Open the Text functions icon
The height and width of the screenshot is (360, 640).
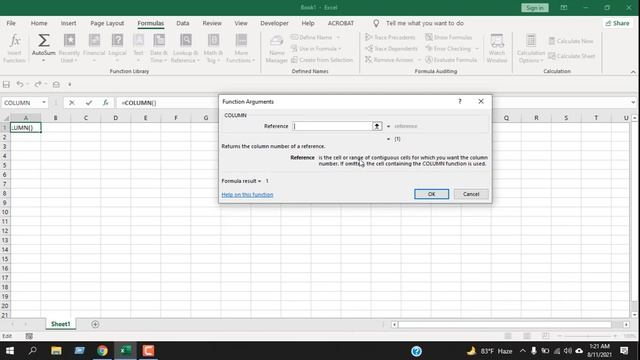(x=138, y=48)
